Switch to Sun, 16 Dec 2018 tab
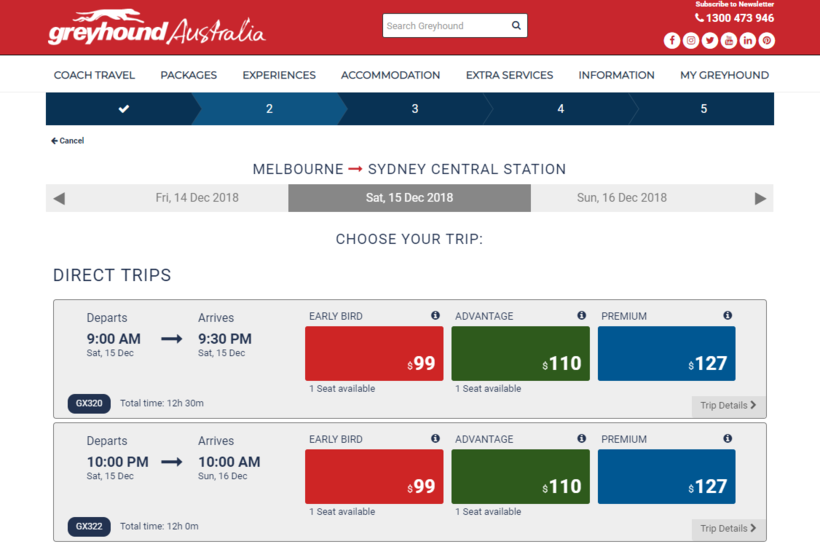The height and width of the screenshot is (552, 820). point(622,198)
